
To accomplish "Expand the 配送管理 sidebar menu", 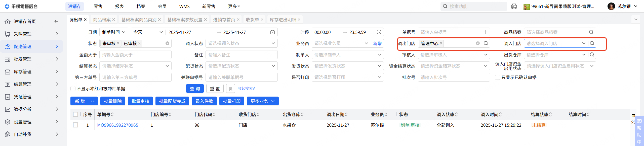I will point(31,46).
